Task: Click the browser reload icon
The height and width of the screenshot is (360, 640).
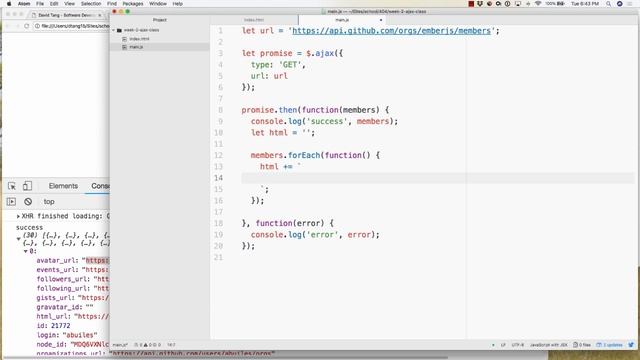Action: pos(27,26)
